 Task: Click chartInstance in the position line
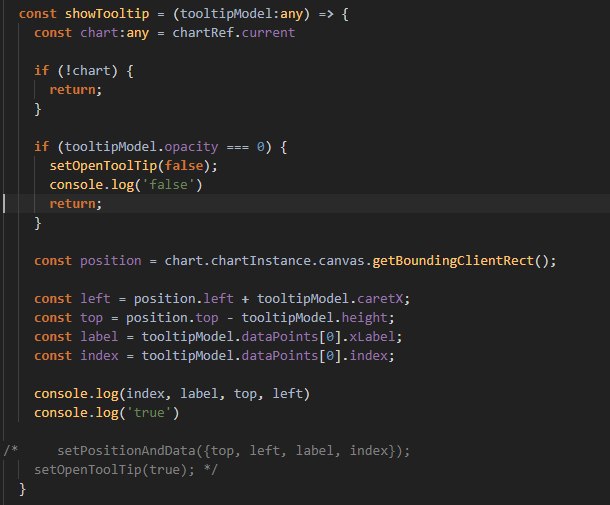pyautogui.click(x=261, y=261)
